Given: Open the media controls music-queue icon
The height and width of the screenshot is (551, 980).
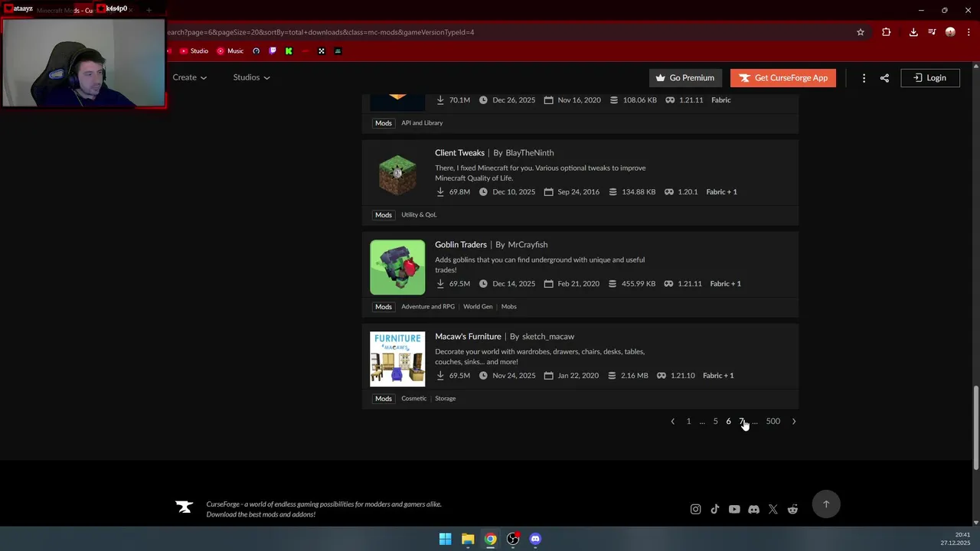Looking at the screenshot, I should pos(932,32).
